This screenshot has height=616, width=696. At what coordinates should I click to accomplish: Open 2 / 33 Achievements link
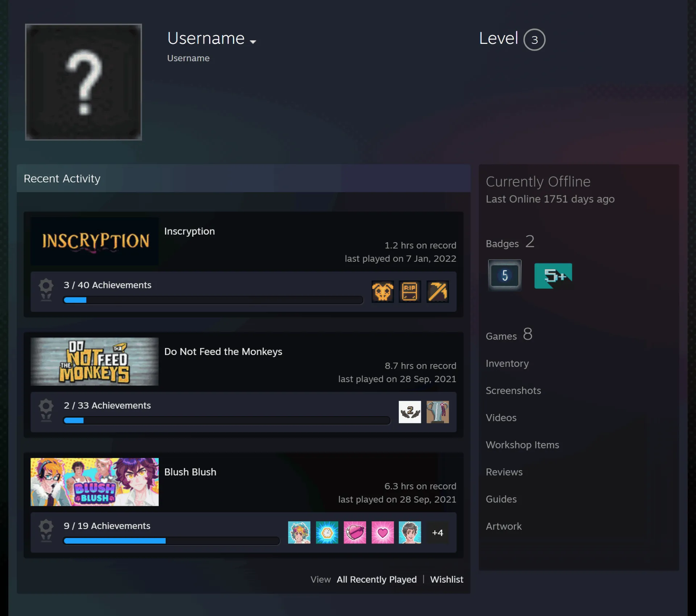107,405
